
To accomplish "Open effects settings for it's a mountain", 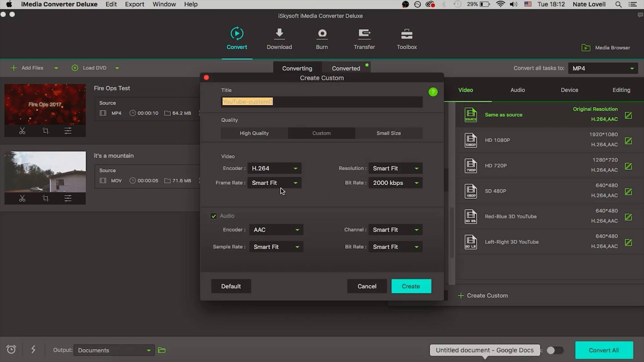I will pyautogui.click(x=68, y=198).
